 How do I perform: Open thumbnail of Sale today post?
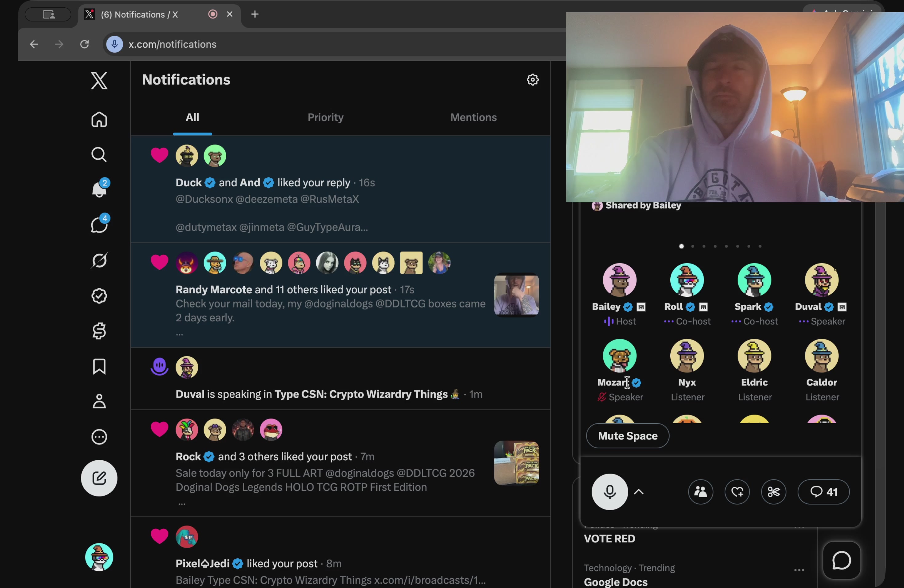pos(516,463)
